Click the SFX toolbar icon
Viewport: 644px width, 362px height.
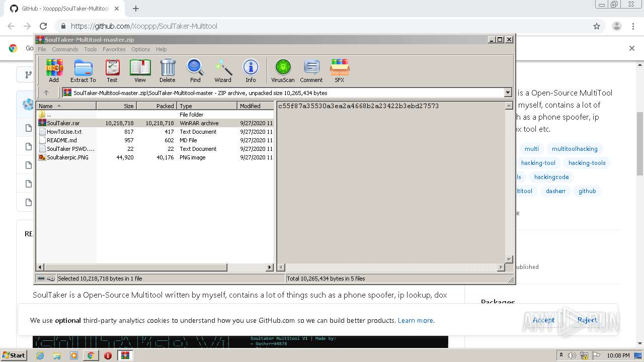click(x=340, y=70)
